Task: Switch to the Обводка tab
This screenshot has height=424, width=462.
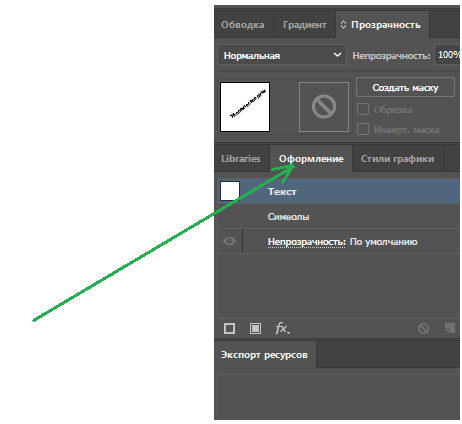Action: coord(243,25)
